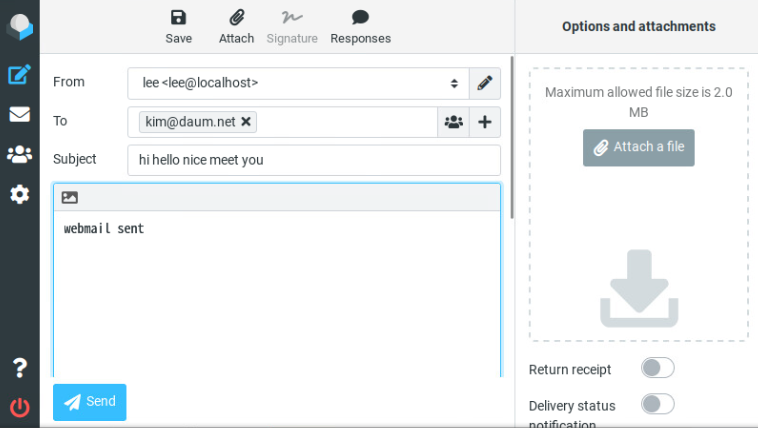The width and height of the screenshot is (758, 428).
Task: Go to Mail inbox envelope icon
Action: point(19,114)
